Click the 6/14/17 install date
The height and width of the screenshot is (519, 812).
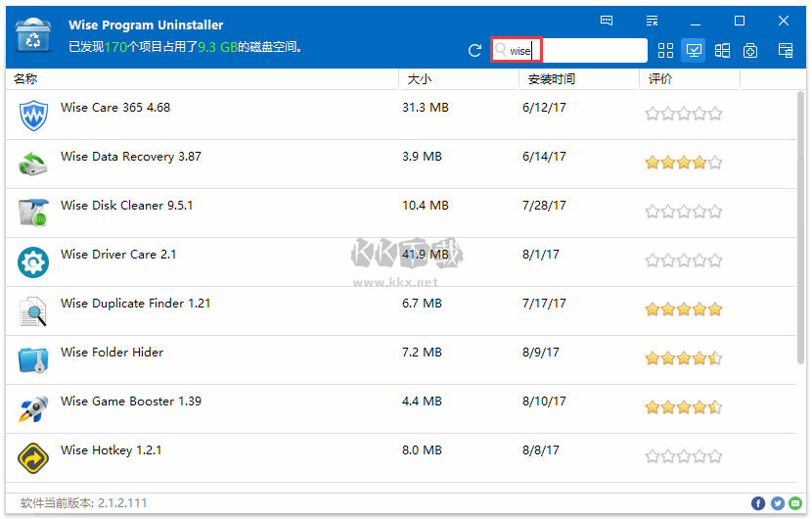click(x=544, y=157)
